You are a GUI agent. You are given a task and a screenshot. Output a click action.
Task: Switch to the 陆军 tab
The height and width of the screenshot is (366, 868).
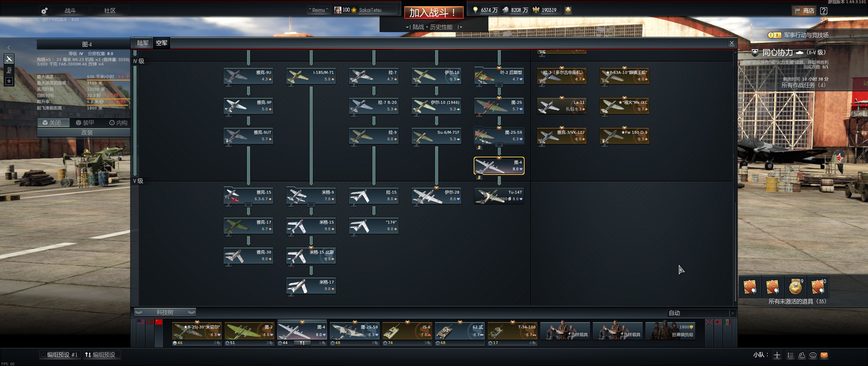pos(142,43)
